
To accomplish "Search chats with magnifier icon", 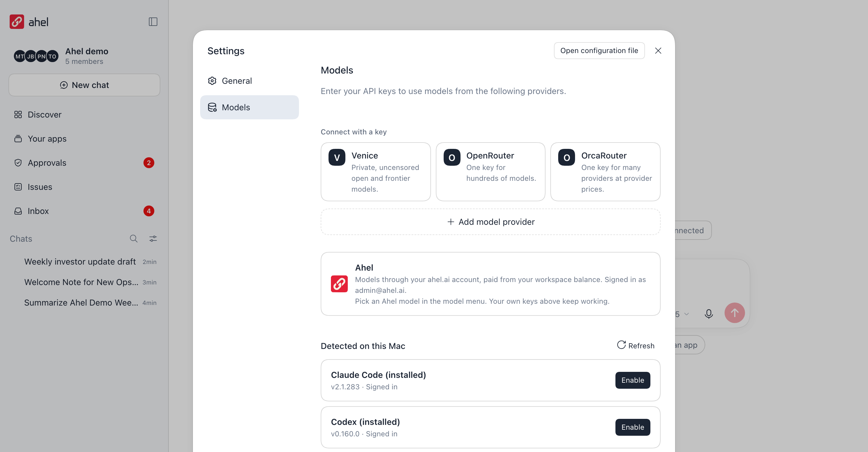I will point(134,239).
